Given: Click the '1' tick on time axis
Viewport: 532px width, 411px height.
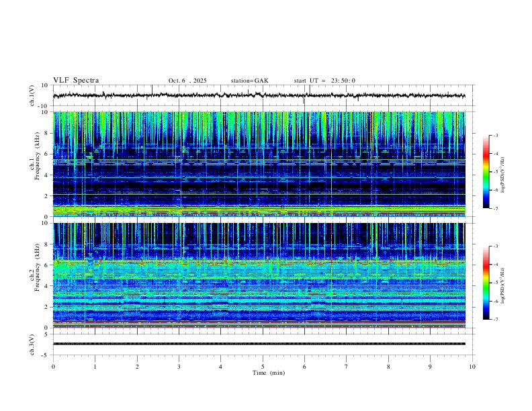Looking at the screenshot, I should (x=95, y=367).
